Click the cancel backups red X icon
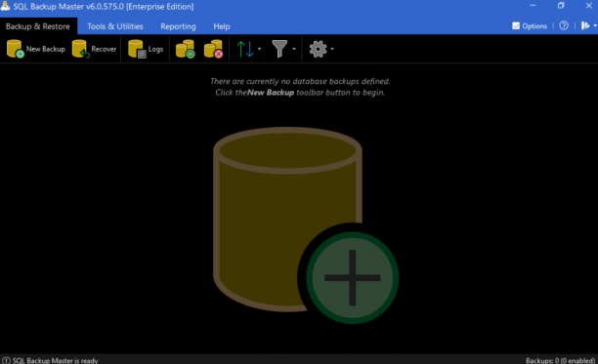The image size is (598, 364). point(214,49)
